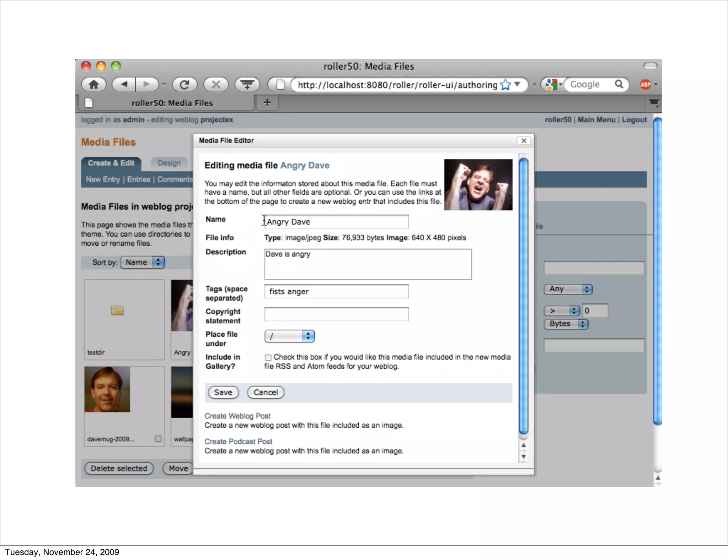Click the Adblock Plus ABP icon
728x560 pixels.
click(645, 85)
